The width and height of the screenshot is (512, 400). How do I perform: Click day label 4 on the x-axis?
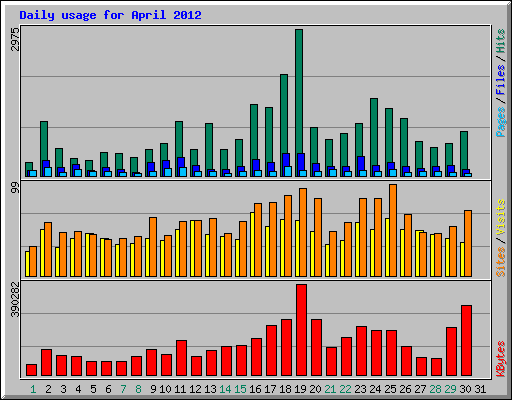[78, 389]
